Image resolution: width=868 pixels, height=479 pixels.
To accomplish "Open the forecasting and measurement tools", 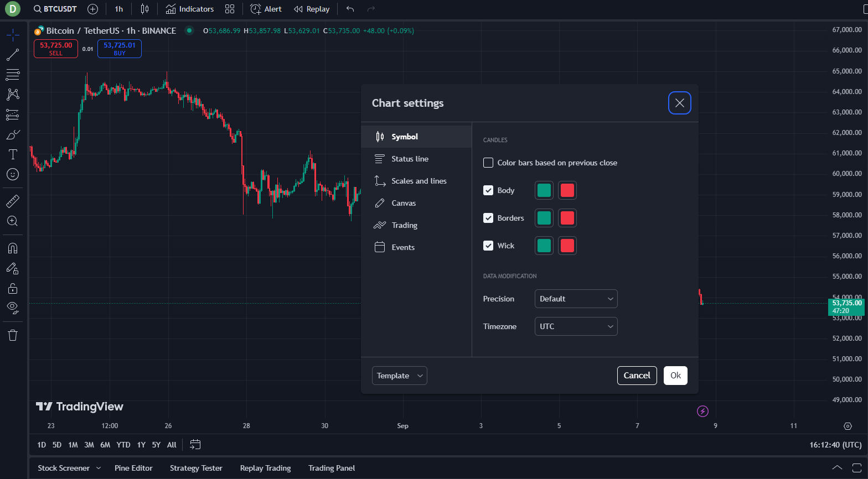I will [x=13, y=114].
